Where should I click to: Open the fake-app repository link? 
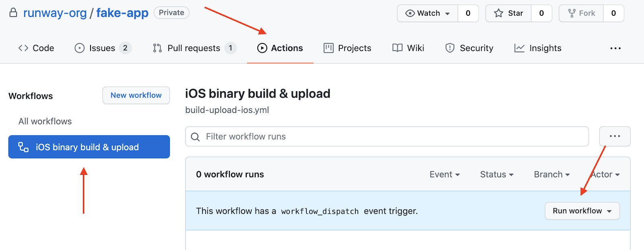[122, 13]
